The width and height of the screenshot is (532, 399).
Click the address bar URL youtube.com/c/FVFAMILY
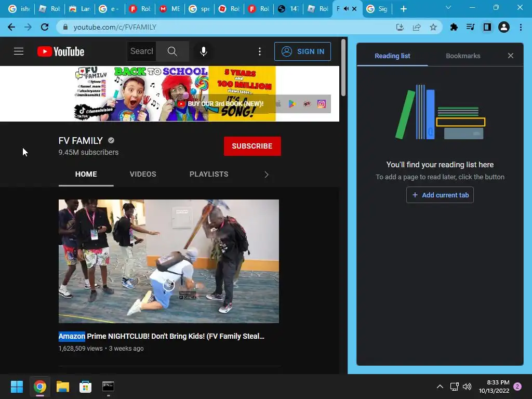point(115,27)
